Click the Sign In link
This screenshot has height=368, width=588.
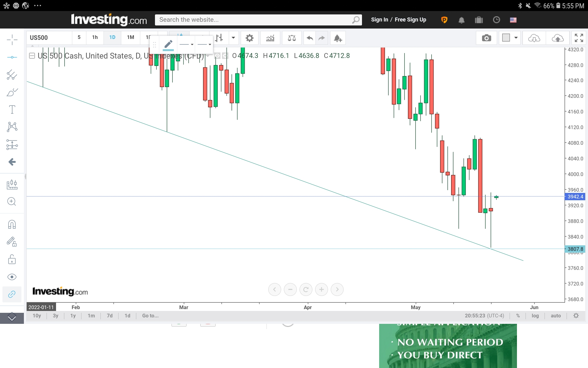tap(379, 20)
